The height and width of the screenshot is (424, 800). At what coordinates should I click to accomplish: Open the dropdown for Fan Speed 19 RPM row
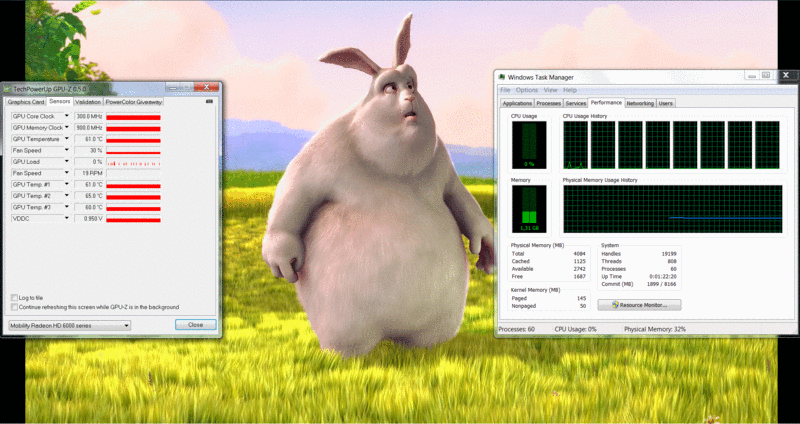(x=66, y=173)
